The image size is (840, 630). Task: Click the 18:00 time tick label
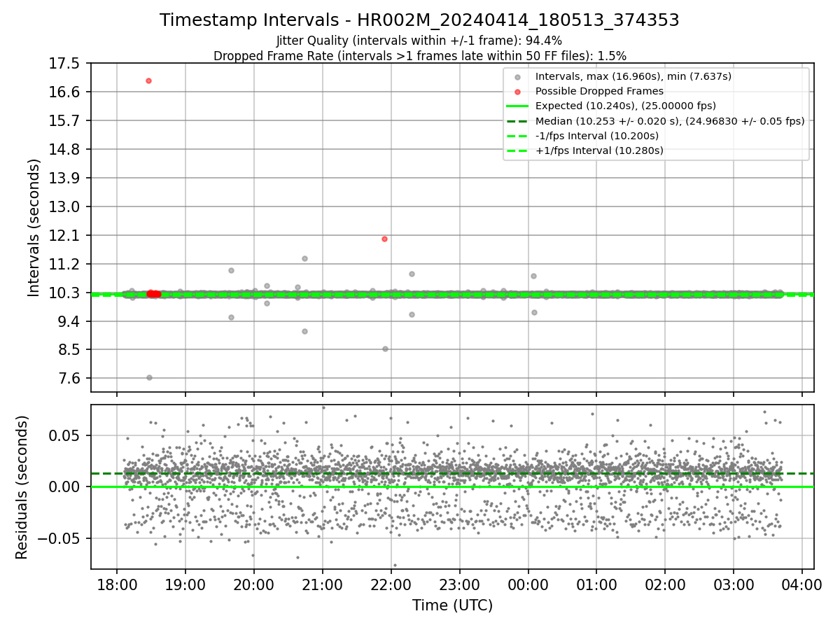coord(117,584)
